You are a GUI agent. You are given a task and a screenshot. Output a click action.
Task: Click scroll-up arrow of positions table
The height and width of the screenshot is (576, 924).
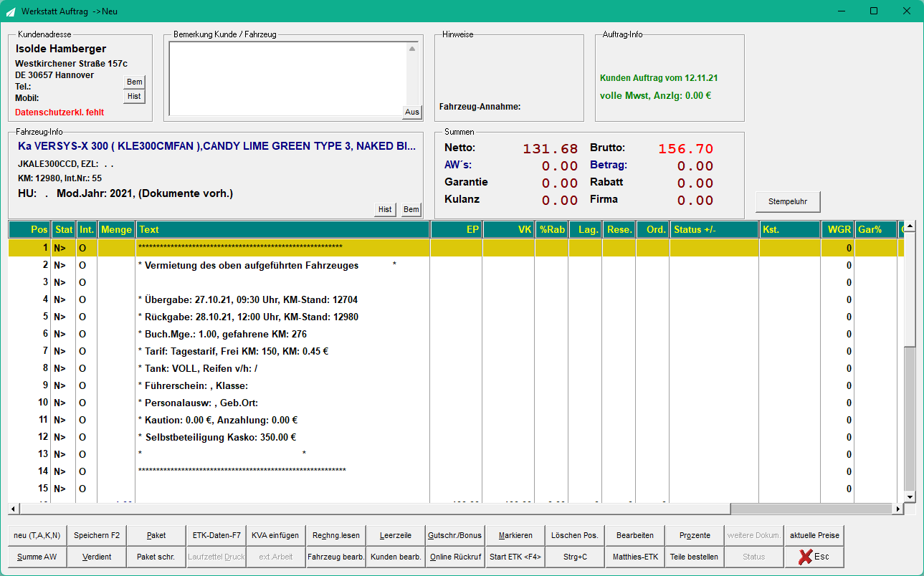tap(910, 227)
